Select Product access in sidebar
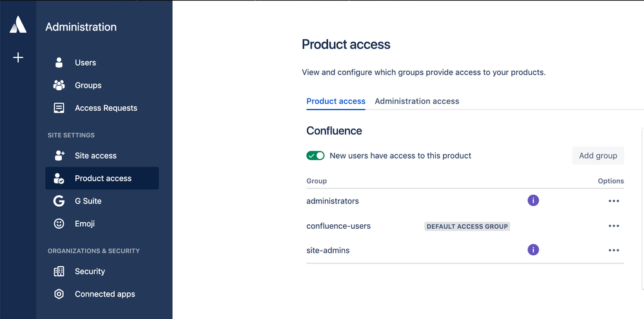The image size is (644, 319). click(x=102, y=178)
